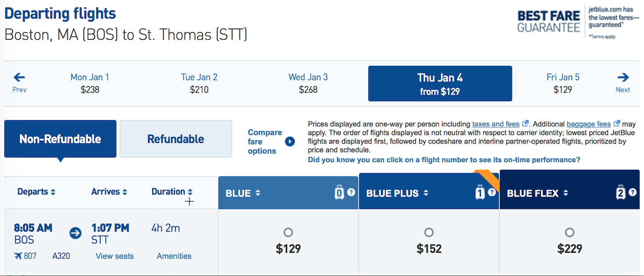Select the Tue Jan 2 date tab
The image size is (644, 276).
pyautogui.click(x=199, y=83)
